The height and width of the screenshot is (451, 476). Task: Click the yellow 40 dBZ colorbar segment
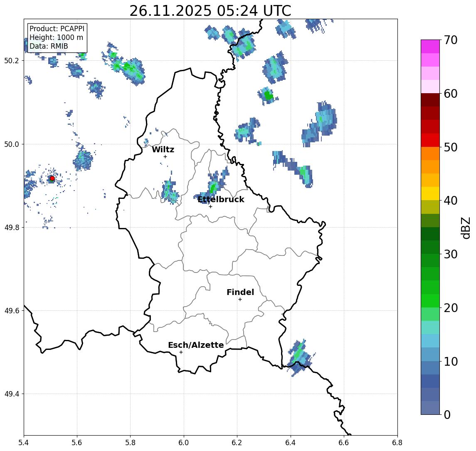point(430,193)
